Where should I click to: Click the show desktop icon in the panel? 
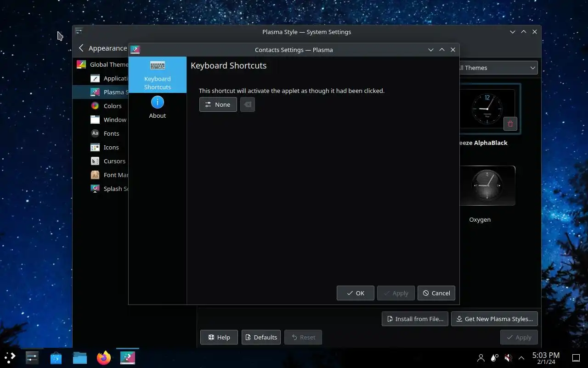tap(576, 358)
